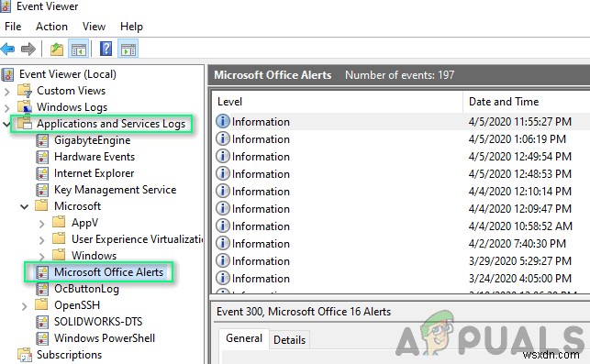
Task: Open the Action menu
Action: (x=51, y=27)
